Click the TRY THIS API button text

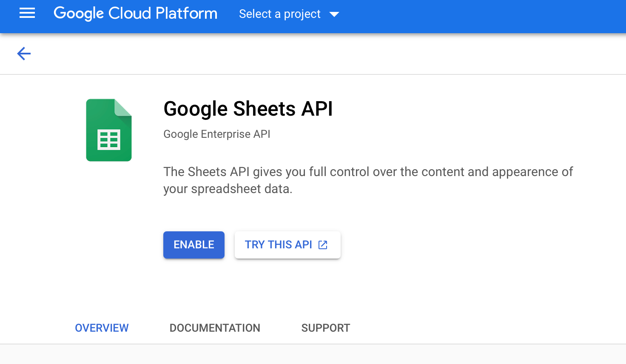coord(278,245)
